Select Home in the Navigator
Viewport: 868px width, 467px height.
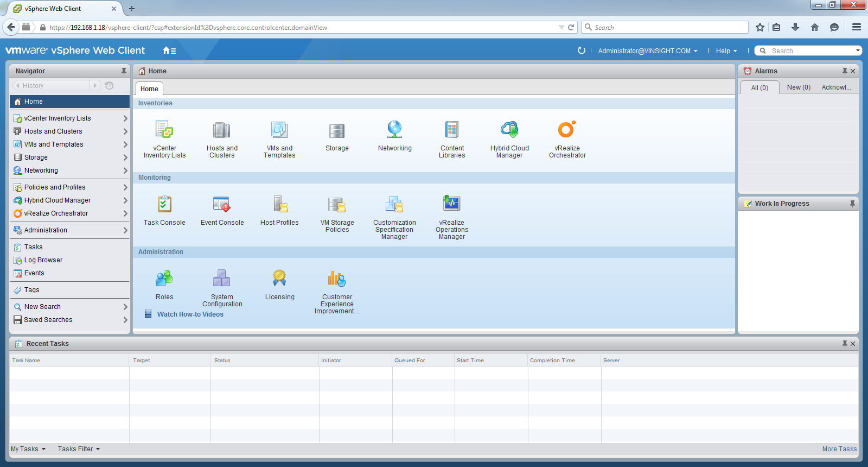click(69, 102)
